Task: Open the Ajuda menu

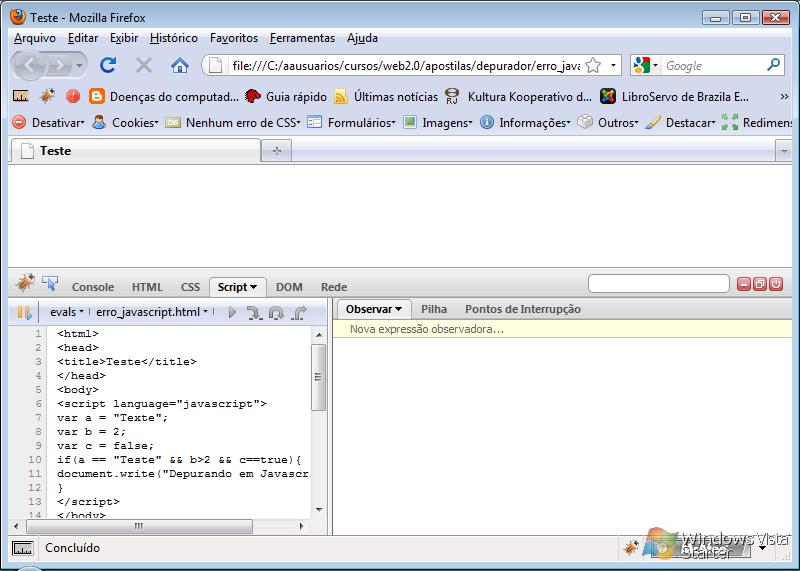Action: click(x=362, y=38)
